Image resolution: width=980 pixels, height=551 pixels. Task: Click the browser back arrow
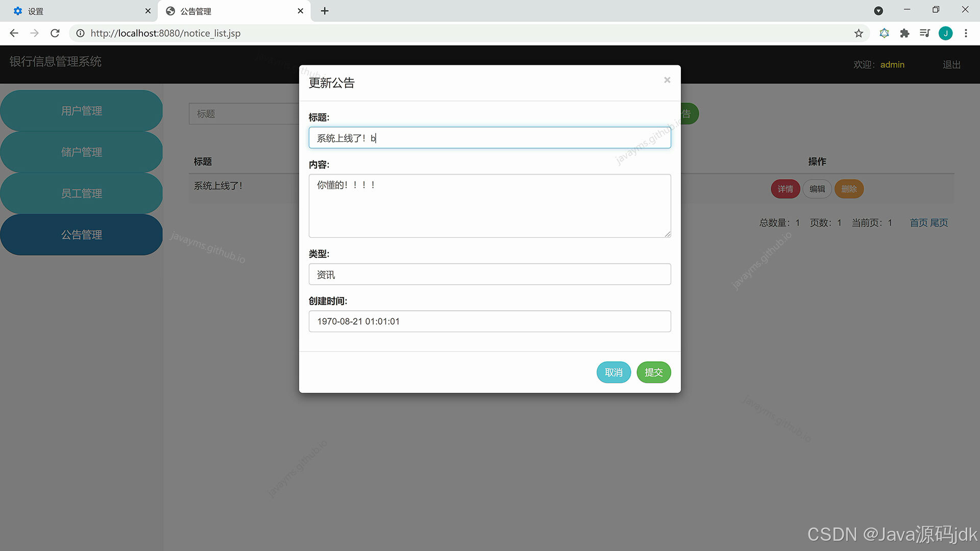coord(14,33)
